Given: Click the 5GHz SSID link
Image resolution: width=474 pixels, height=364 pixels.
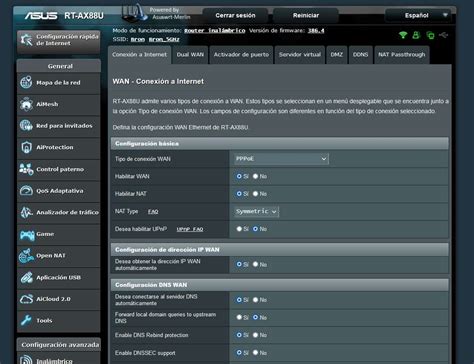Looking at the screenshot, I should click(x=164, y=39).
